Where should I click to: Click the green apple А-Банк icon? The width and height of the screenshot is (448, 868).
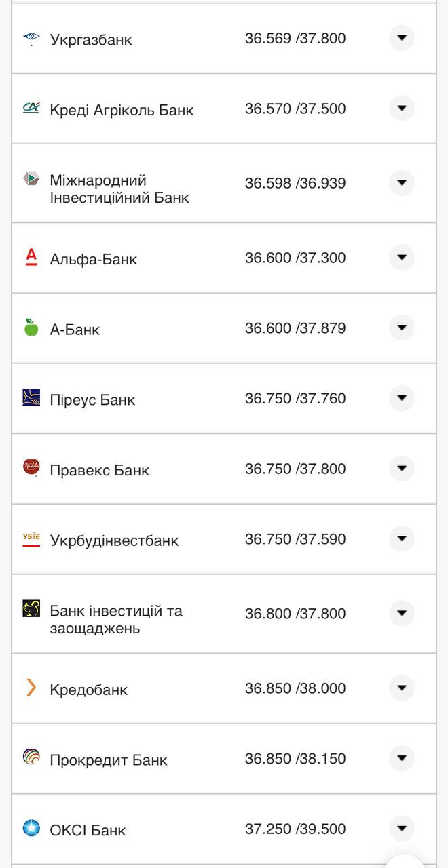(31, 328)
